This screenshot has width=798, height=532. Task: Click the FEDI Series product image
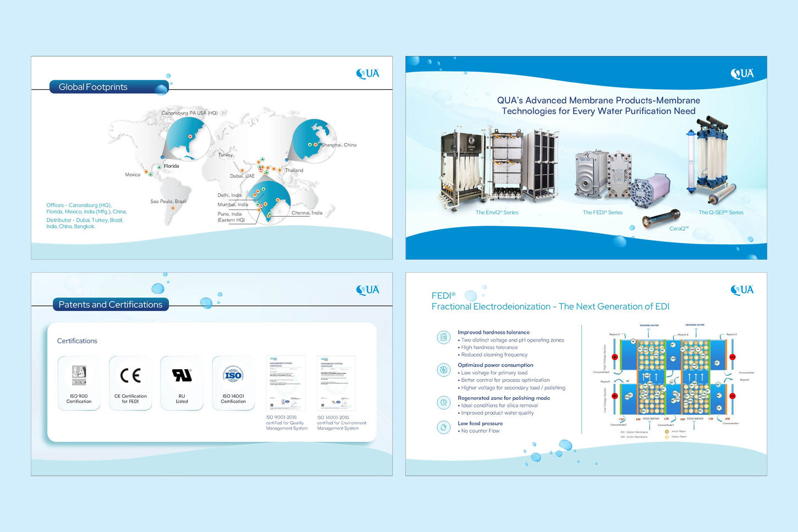click(622, 179)
